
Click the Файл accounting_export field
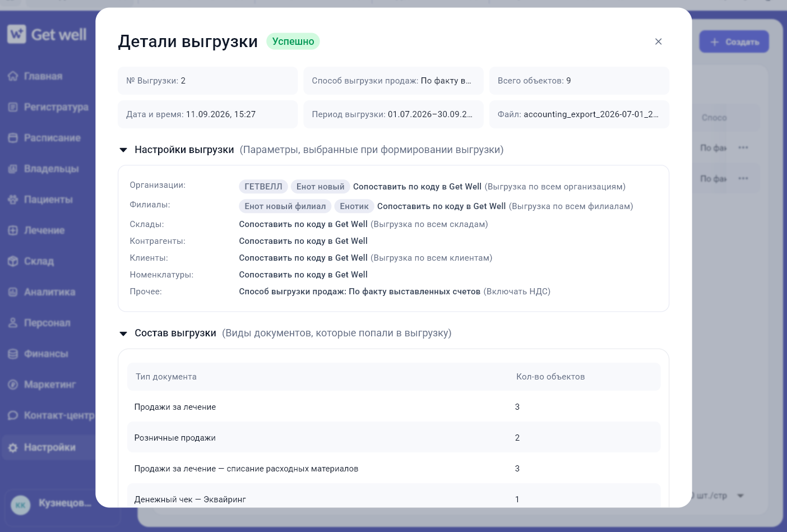[x=579, y=114]
